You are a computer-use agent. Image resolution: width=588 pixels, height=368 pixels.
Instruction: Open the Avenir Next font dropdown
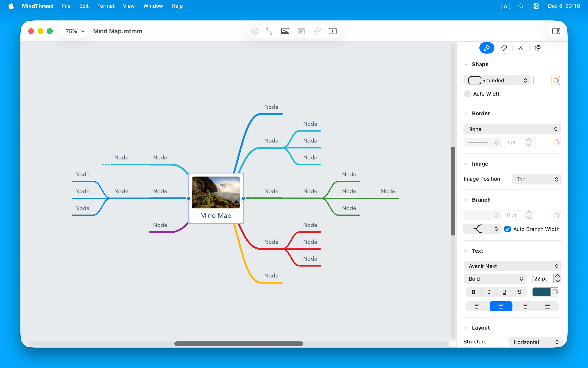point(513,266)
